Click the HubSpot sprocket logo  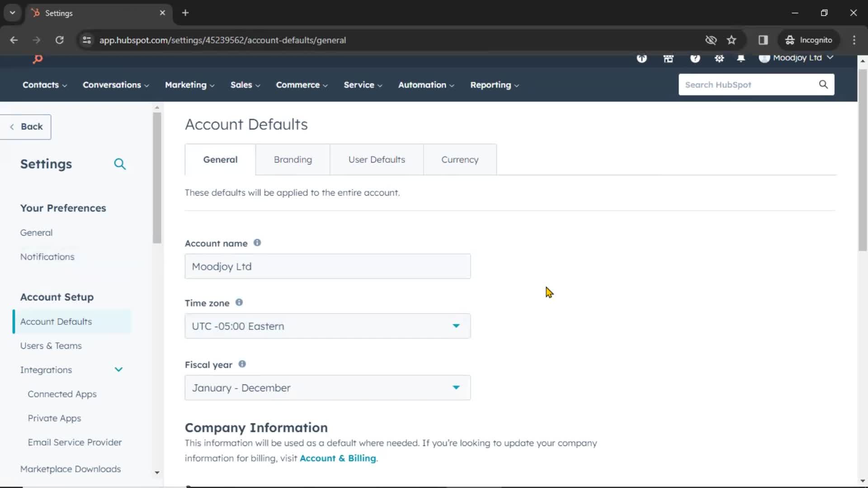click(38, 59)
